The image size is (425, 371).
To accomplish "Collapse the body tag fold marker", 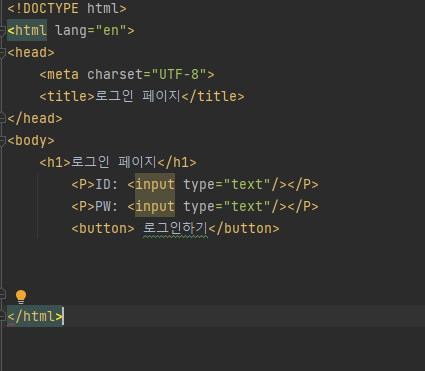I will coord(2,141).
